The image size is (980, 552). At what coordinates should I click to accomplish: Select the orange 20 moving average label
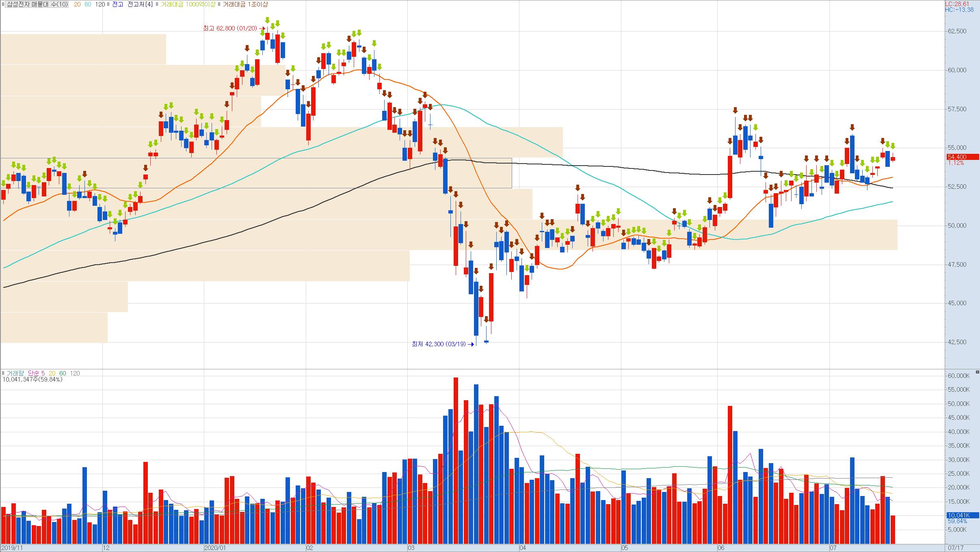(x=77, y=4)
